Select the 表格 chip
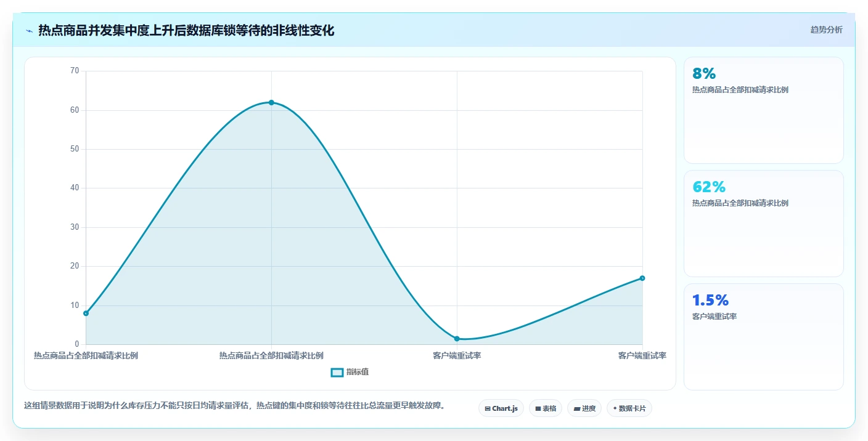Image resolution: width=868 pixels, height=441 pixels. (x=545, y=408)
